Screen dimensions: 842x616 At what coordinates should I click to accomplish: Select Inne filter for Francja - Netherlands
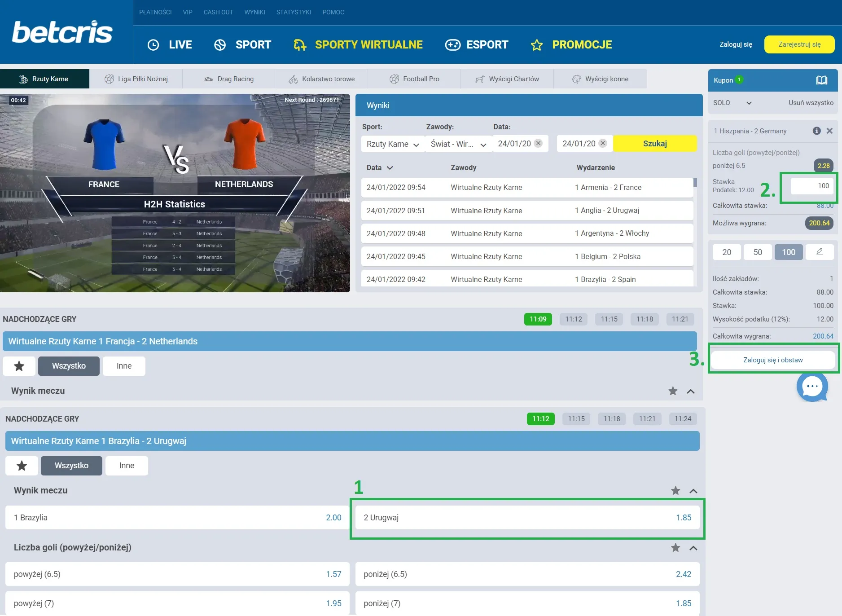124,366
